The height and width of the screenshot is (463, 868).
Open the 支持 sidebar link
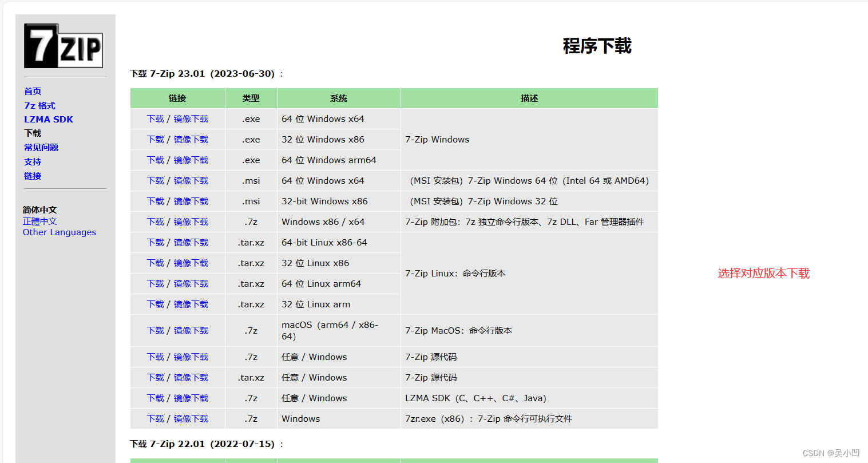(33, 161)
